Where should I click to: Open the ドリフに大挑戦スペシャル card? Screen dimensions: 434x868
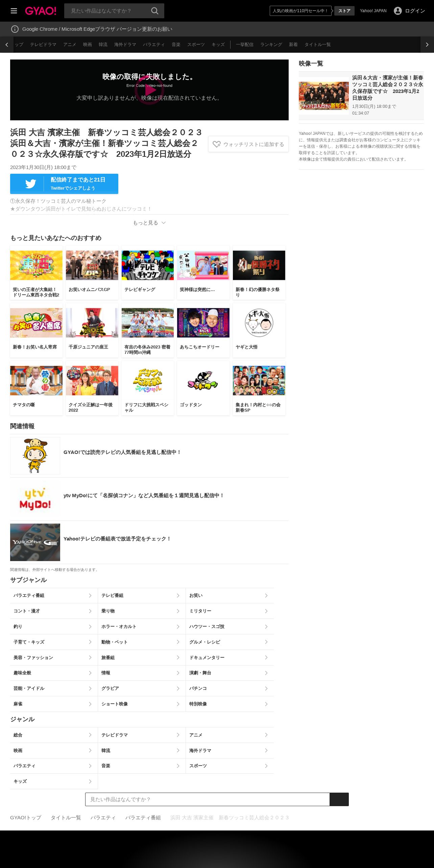(x=148, y=388)
